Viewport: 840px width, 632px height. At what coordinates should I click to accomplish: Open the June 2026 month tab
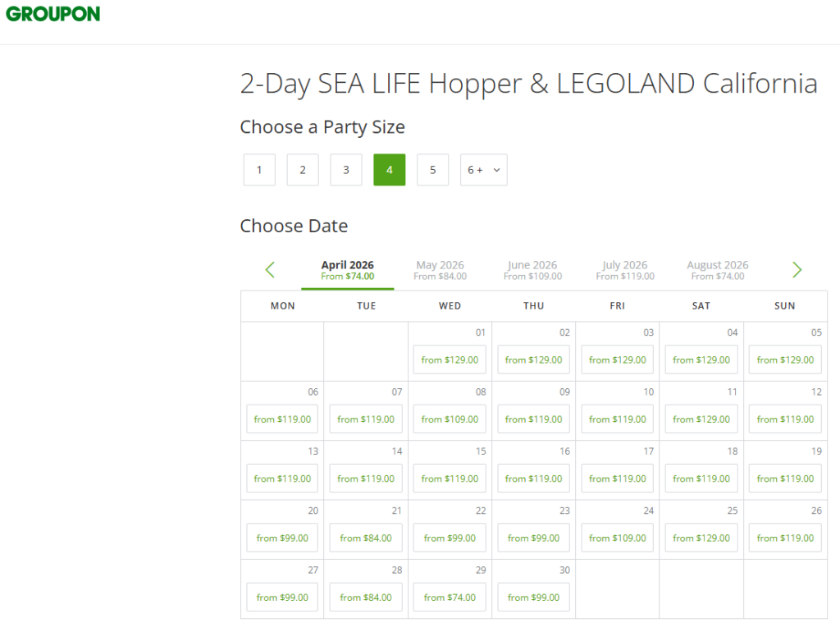532,270
